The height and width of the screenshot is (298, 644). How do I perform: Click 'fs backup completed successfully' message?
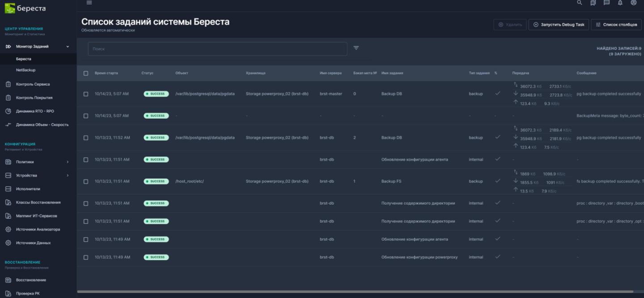pyautogui.click(x=609, y=181)
